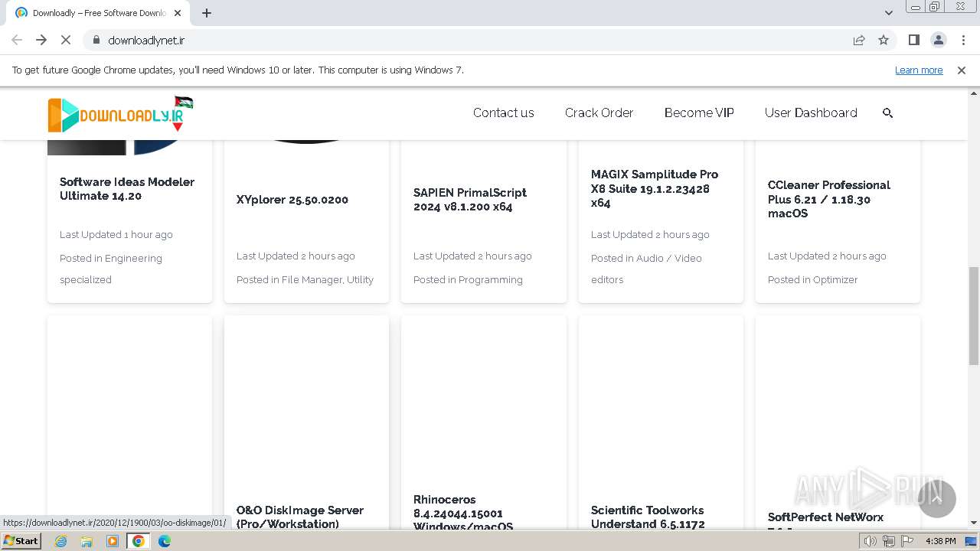Viewport: 980px width, 551px height.
Task: Click the scroll-to-top arrow button
Action: 936,499
